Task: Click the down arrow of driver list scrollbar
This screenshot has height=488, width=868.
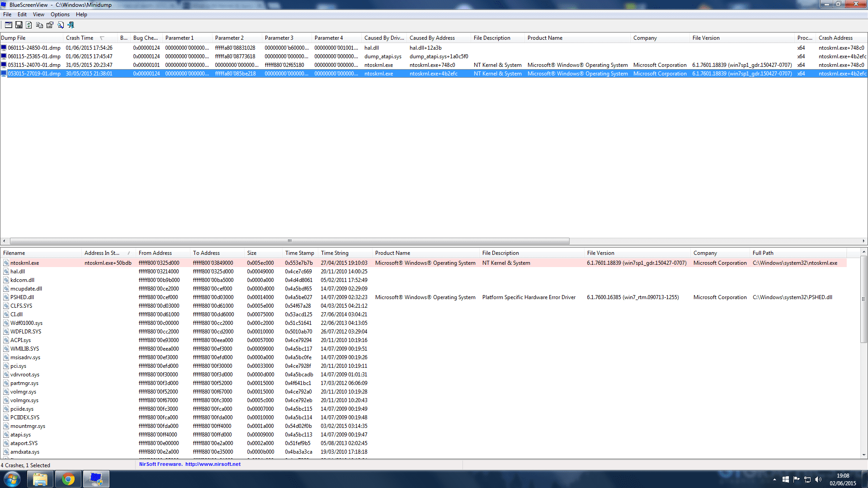Action: (x=863, y=455)
